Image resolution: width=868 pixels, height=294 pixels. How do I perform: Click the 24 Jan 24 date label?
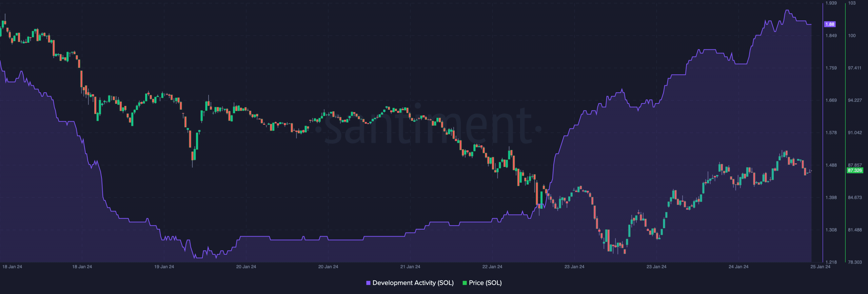tap(738, 267)
